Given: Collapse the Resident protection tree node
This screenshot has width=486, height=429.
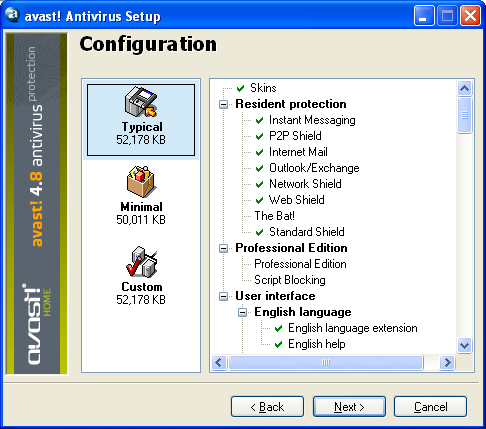Looking at the screenshot, I should (224, 104).
